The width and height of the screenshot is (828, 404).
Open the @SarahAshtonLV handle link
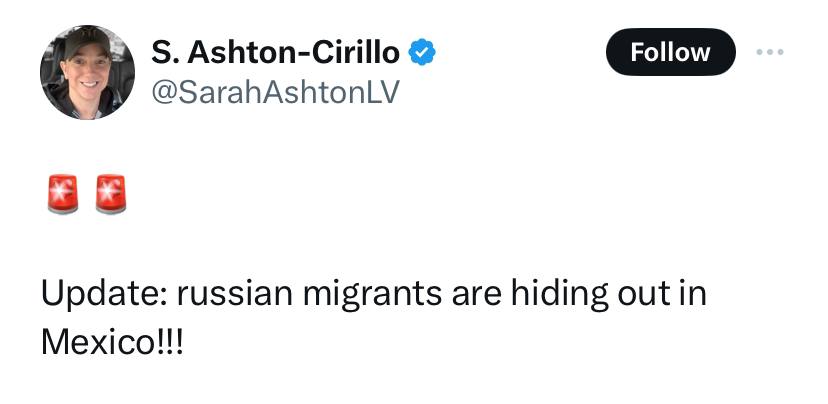[x=275, y=92]
